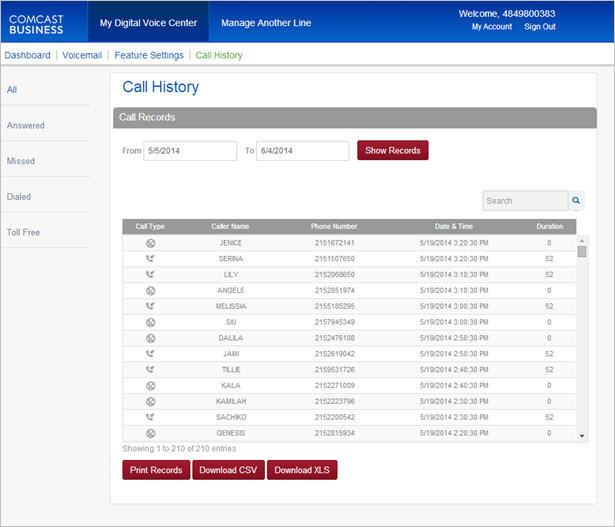
Task: Click the answered call icon for MELISSIA
Action: click(x=150, y=306)
